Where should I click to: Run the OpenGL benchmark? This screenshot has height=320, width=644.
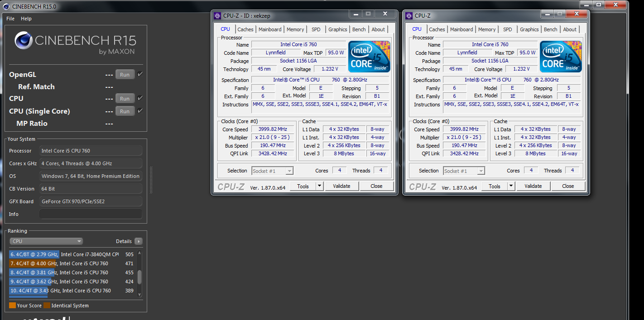125,75
